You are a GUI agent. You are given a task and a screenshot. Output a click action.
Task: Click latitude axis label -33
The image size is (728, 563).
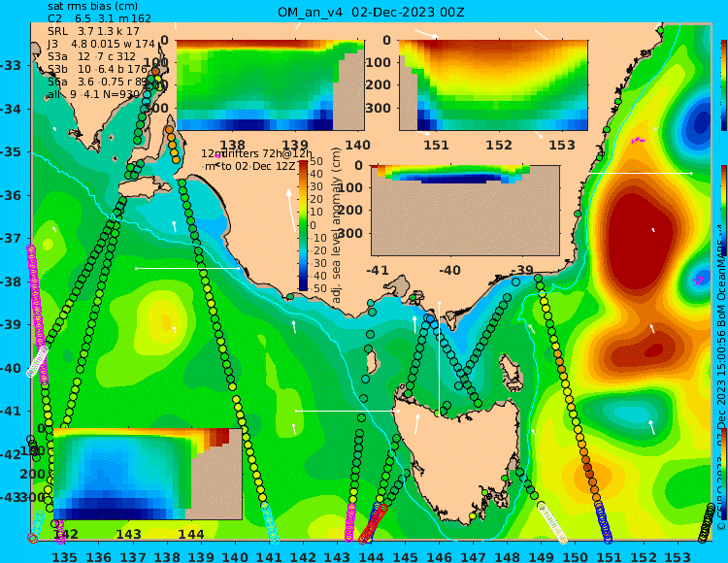[11, 65]
